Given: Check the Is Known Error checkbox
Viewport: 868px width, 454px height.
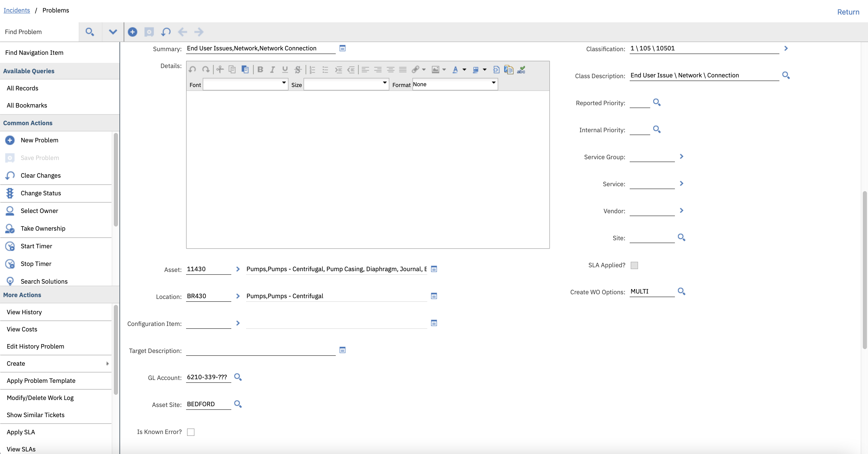Looking at the screenshot, I should coord(191,432).
